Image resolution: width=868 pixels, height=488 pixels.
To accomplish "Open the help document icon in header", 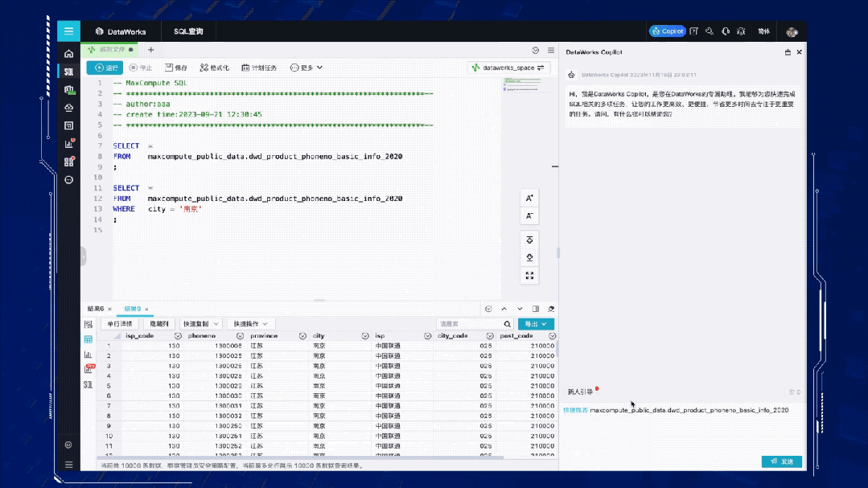I will [693, 31].
